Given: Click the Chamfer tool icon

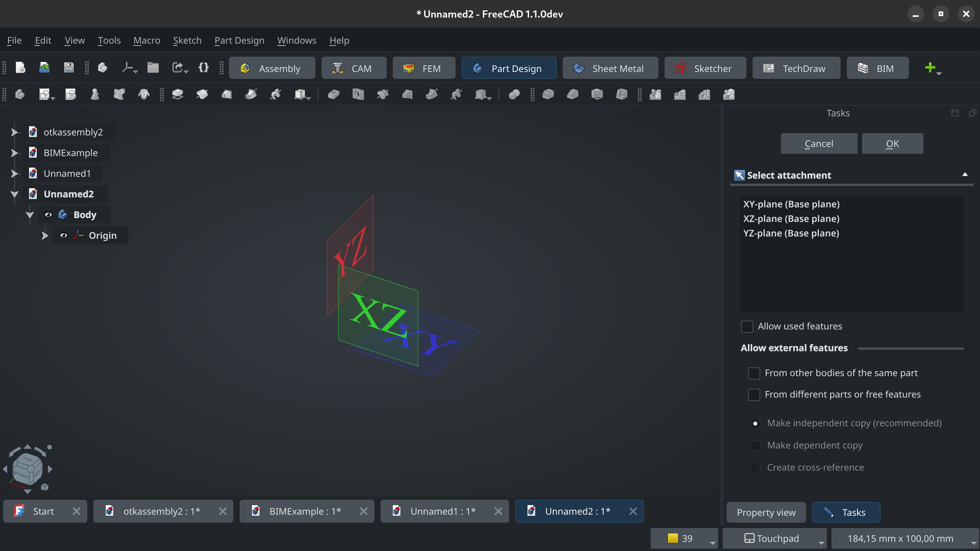Looking at the screenshot, I should [572, 94].
